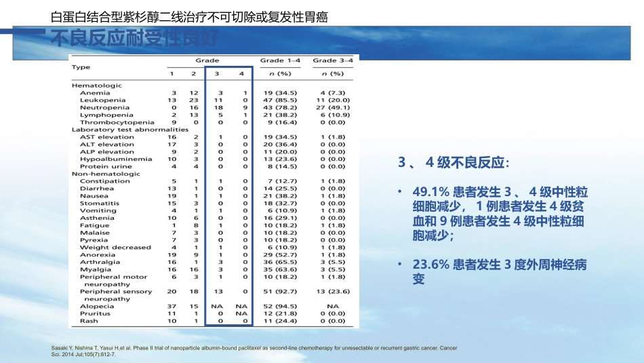Click "11 (24.4)" in the Rash row
The height and width of the screenshot is (363, 644).
coord(280,321)
